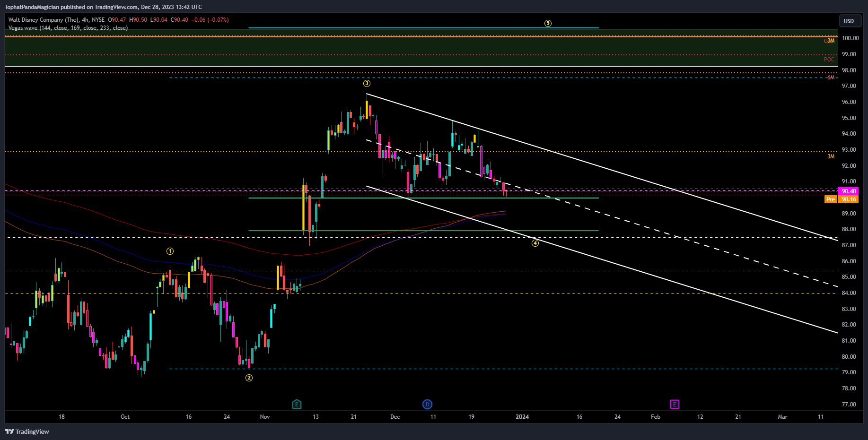The width and height of the screenshot is (868, 440).
Task: Select the wave label circled 3
Action: [367, 84]
